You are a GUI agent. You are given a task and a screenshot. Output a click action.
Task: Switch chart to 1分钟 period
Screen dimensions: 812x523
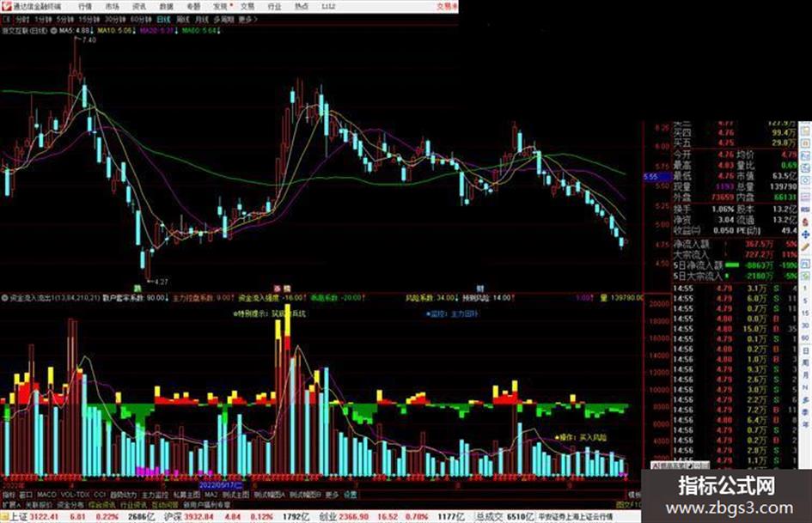coord(44,19)
